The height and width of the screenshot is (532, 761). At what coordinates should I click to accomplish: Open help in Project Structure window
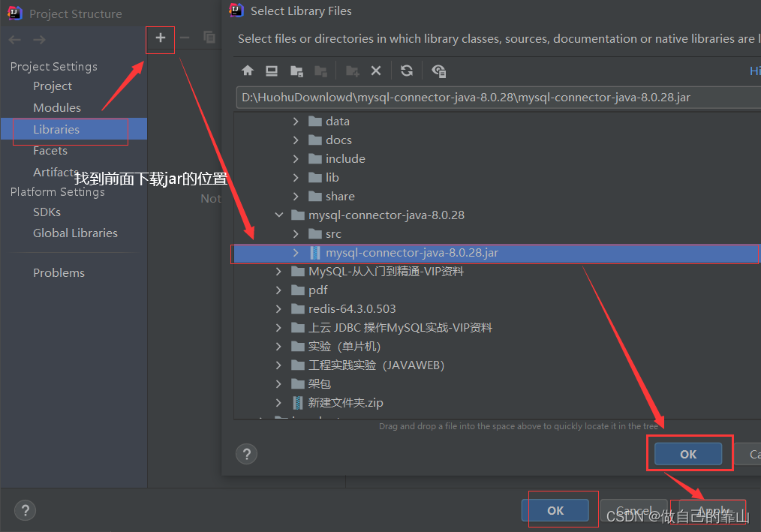point(26,510)
